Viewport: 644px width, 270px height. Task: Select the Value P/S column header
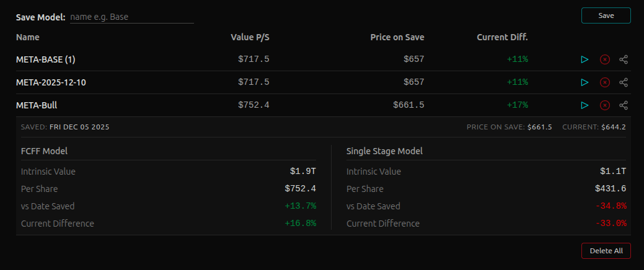(250, 37)
